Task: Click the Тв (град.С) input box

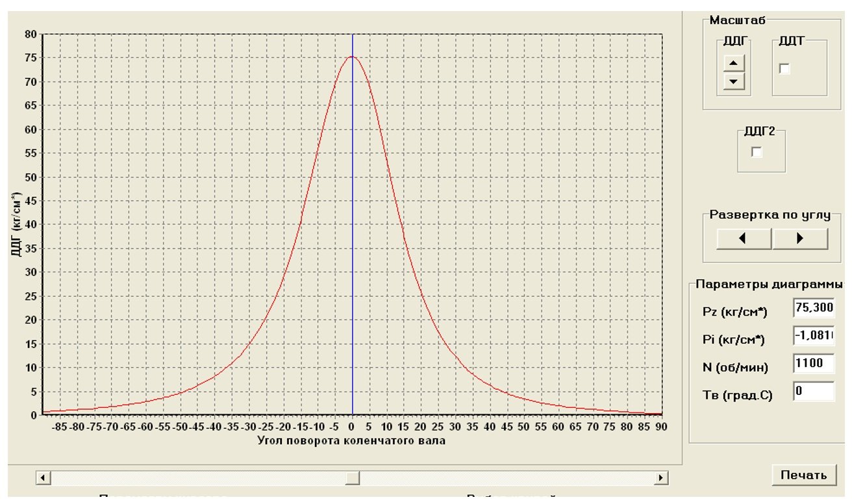Action: click(814, 391)
